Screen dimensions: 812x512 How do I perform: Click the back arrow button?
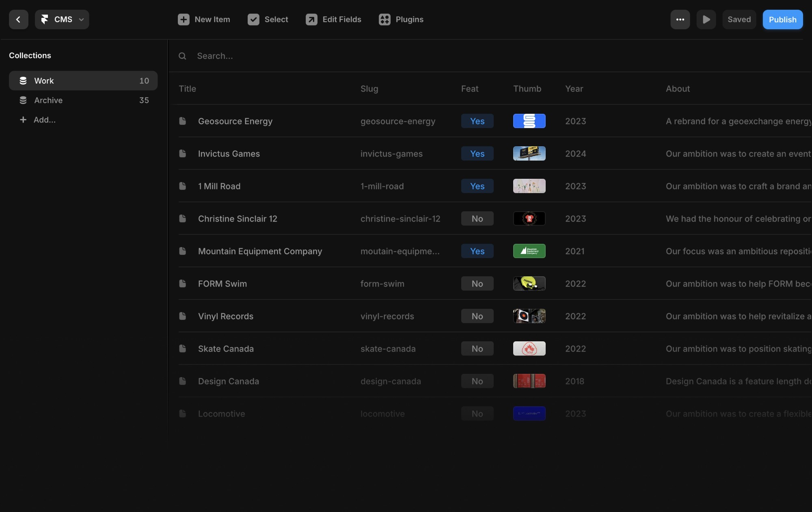point(18,20)
